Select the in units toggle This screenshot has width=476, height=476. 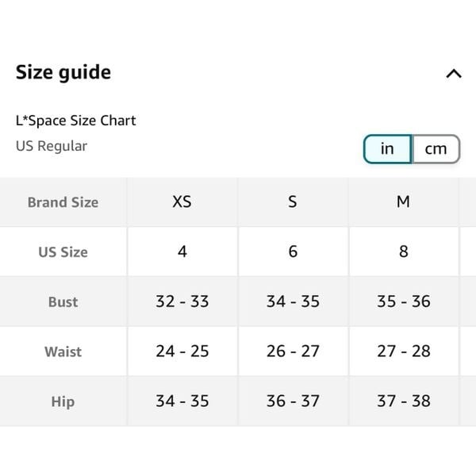pyautogui.click(x=387, y=149)
